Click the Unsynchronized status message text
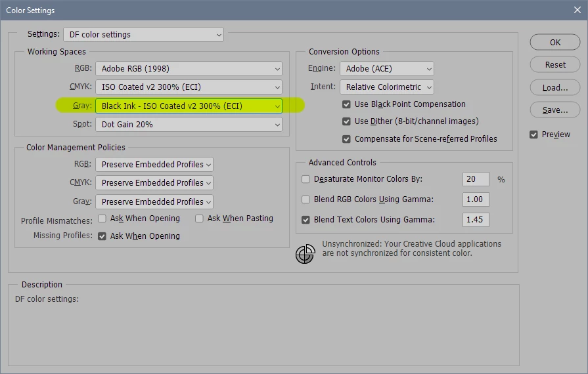Screen dimensions: 588x374 click(411, 249)
